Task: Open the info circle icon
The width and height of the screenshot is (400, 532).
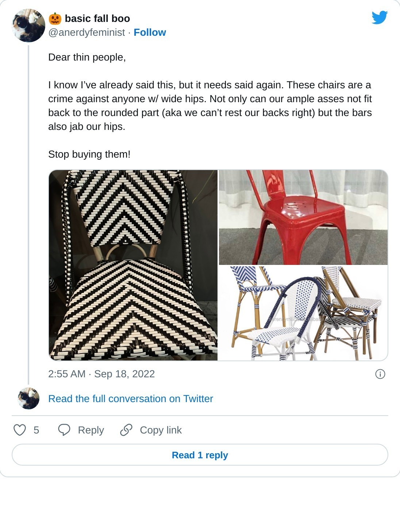Action: coord(380,374)
